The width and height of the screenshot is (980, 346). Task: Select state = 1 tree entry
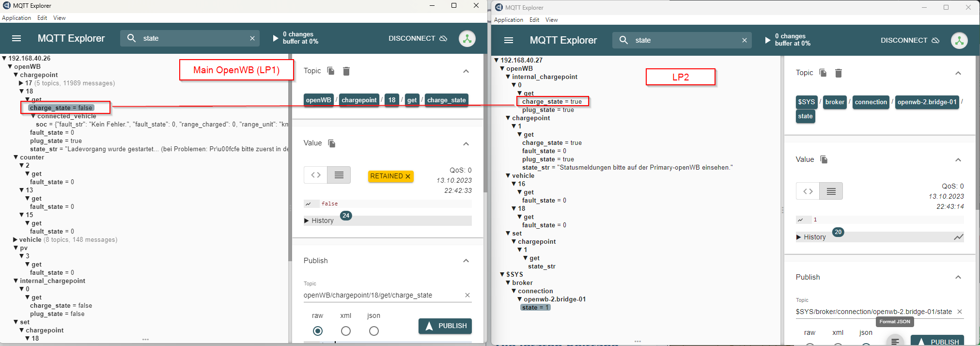[x=535, y=308]
